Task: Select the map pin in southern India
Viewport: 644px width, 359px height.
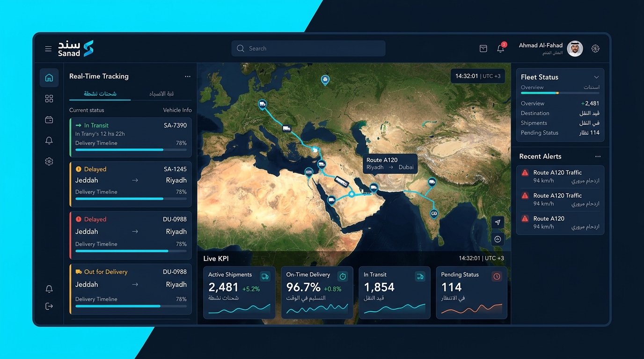Action: click(x=434, y=214)
